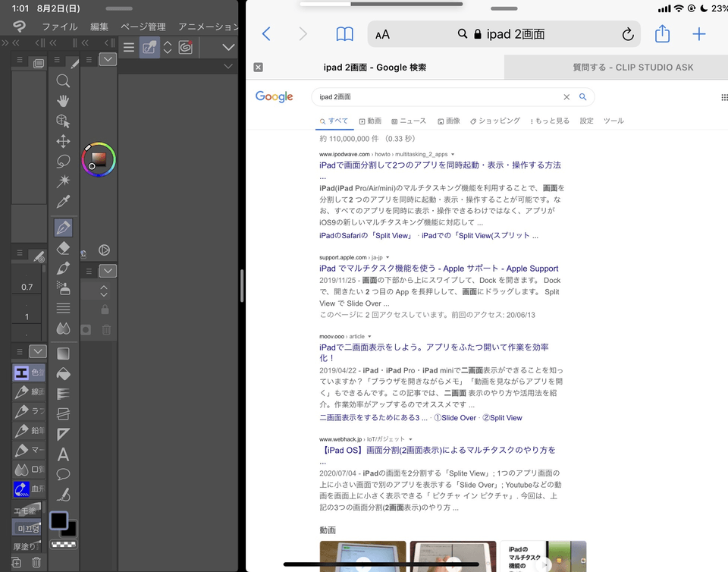Open the ページ管理 menu
Image resolution: width=728 pixels, height=572 pixels.
[x=143, y=27]
